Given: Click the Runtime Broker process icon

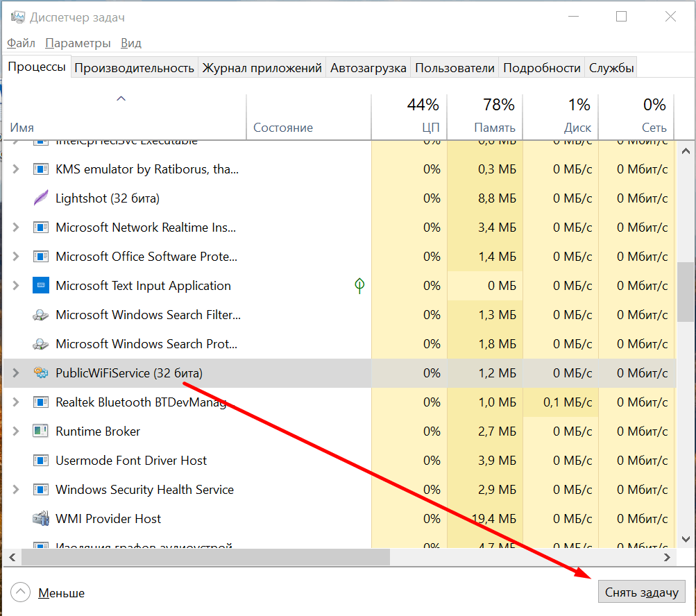Looking at the screenshot, I should pyautogui.click(x=41, y=431).
